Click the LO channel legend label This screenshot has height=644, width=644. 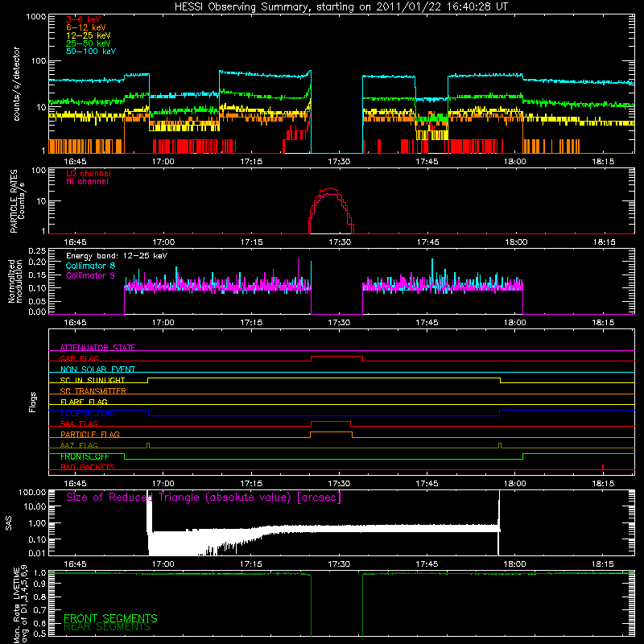89,173
